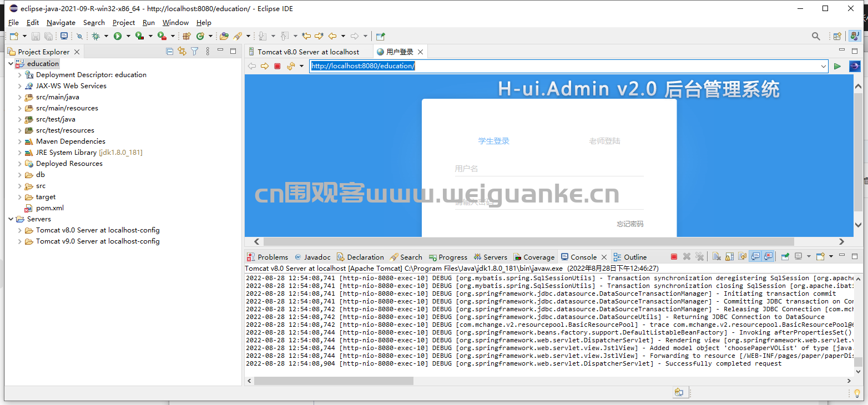Click the Debug bug icon
Screen dimensions: 868x405
coord(95,36)
